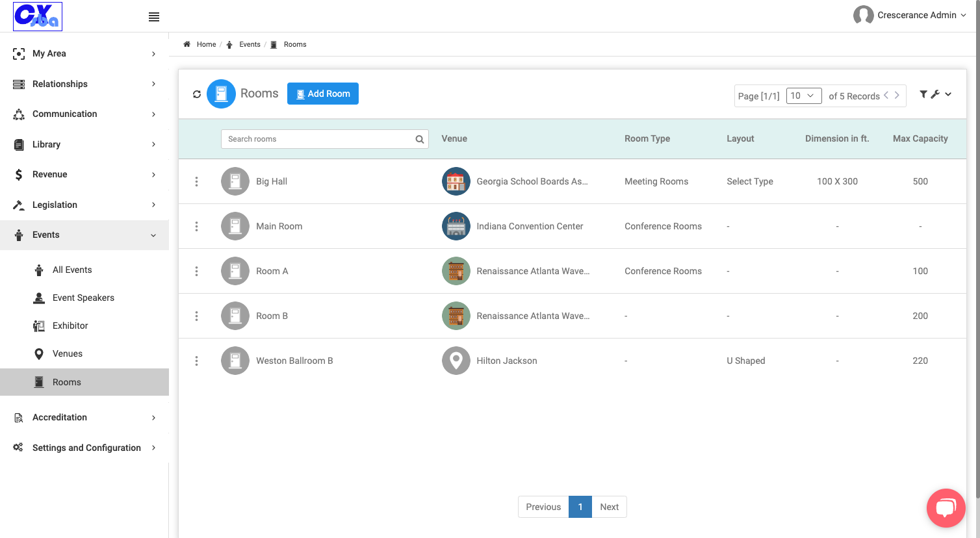
Task: Expand the Communication menu
Action: click(x=84, y=114)
